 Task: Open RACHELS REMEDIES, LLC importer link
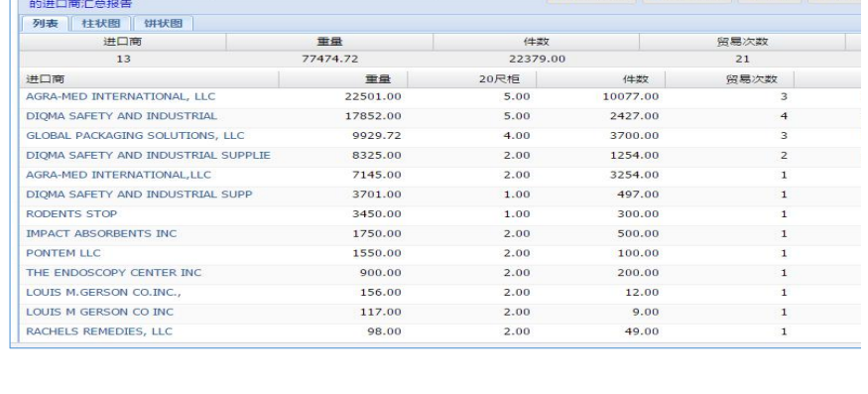coord(99,331)
